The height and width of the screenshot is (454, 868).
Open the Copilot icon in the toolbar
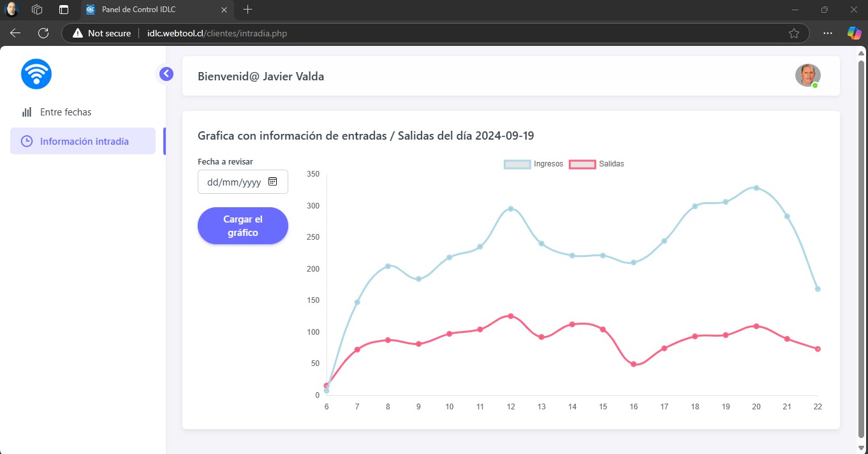point(853,33)
